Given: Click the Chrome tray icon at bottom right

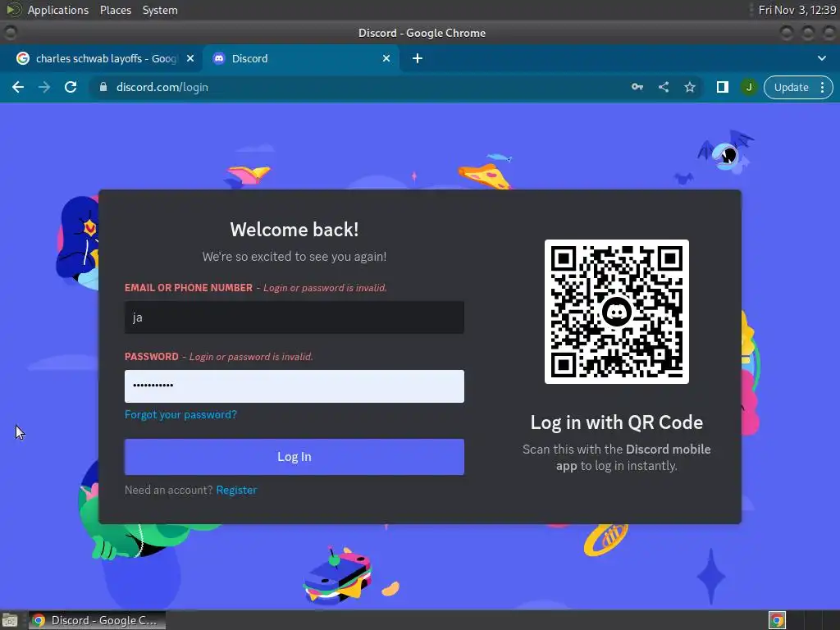Looking at the screenshot, I should 777,620.
